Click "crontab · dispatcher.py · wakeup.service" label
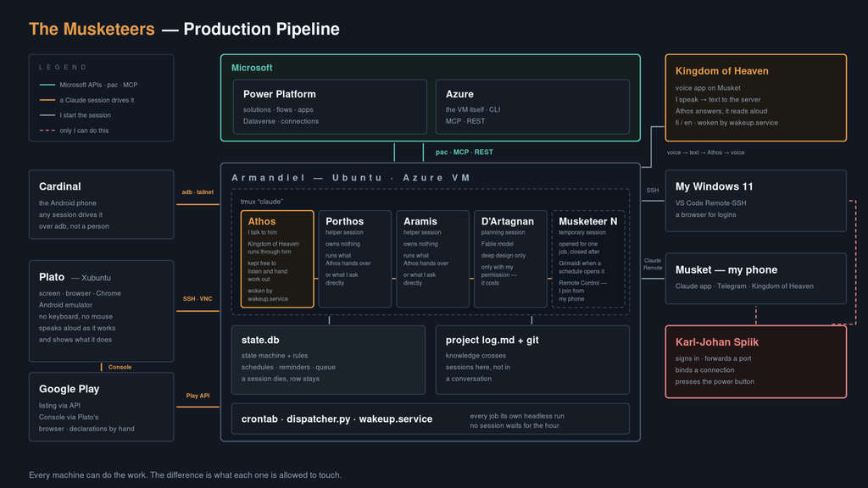The height and width of the screenshot is (488, 868). (x=337, y=419)
